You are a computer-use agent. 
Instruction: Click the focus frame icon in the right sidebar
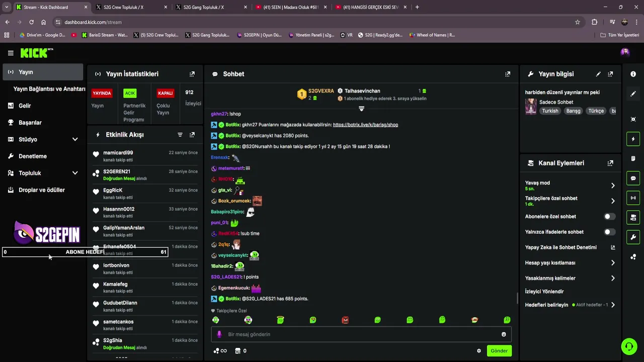pyautogui.click(x=633, y=119)
